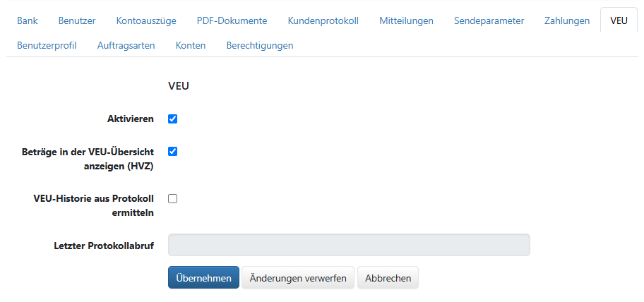Open the Benutzerprofil tab
Viewport: 644px width, 302px height.
[47, 45]
